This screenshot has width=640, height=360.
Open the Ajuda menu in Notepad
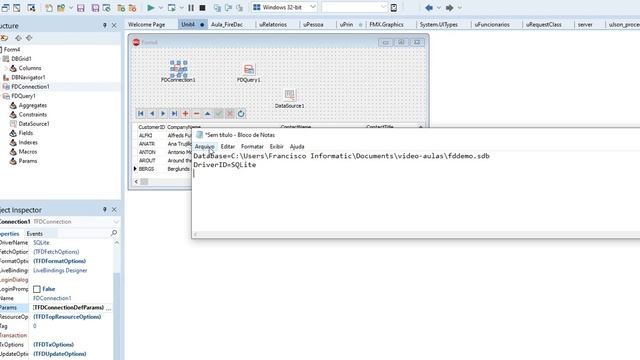pos(297,146)
